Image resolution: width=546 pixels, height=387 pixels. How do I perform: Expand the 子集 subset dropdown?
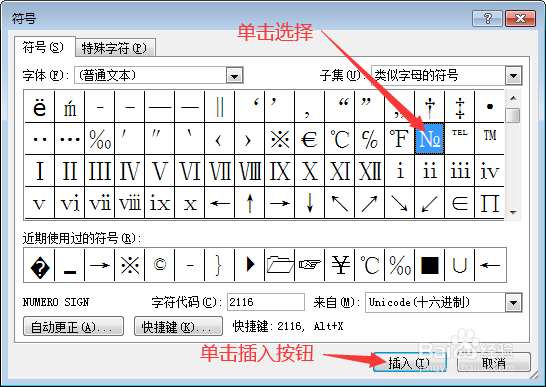click(x=513, y=76)
